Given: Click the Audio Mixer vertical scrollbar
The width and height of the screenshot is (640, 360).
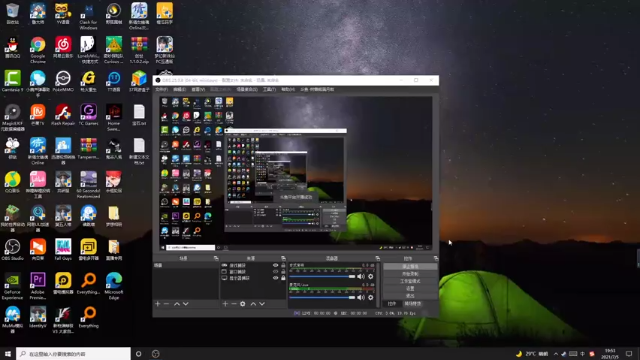Looking at the screenshot, I should [x=379, y=285].
